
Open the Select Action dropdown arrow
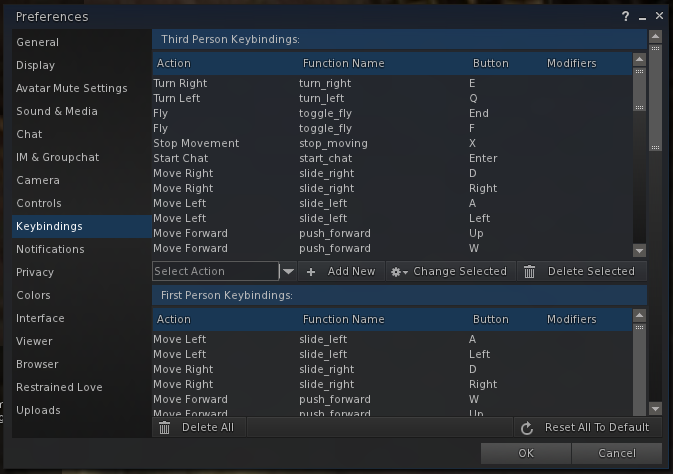click(288, 272)
